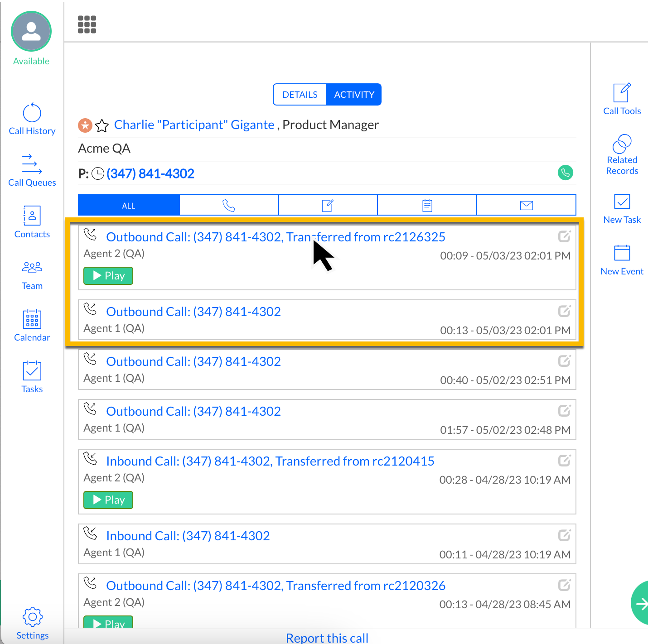
Task: Open the Tasks list
Action: (32, 377)
